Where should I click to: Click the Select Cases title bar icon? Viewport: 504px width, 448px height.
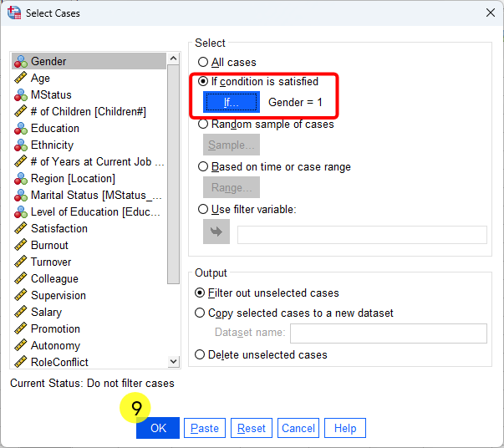[x=14, y=13]
